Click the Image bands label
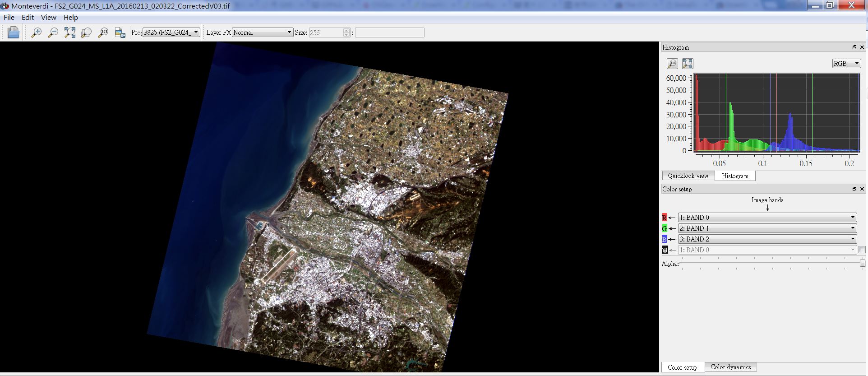868x376 pixels. tap(767, 200)
